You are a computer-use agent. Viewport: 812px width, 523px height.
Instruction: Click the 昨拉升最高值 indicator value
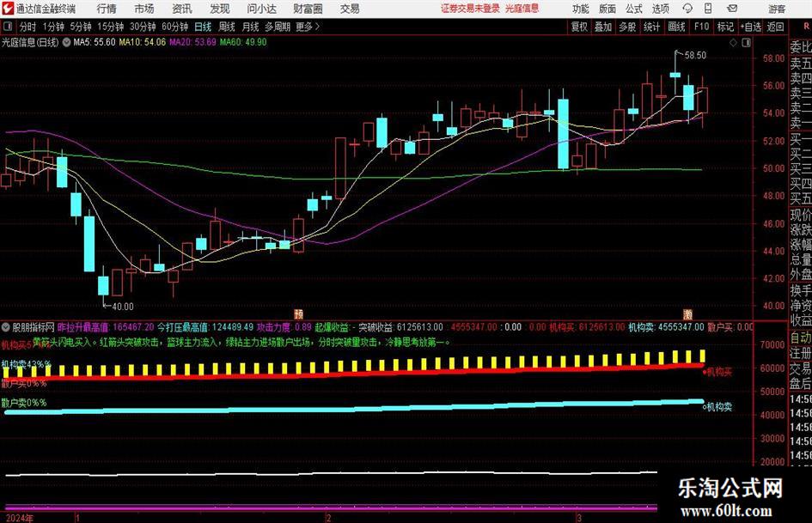click(x=105, y=327)
